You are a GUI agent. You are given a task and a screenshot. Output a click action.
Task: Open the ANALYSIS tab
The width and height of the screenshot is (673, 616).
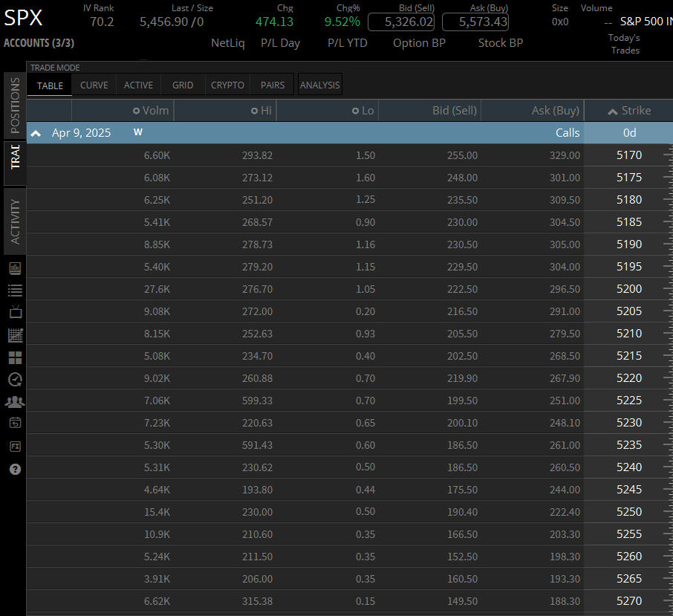point(319,85)
